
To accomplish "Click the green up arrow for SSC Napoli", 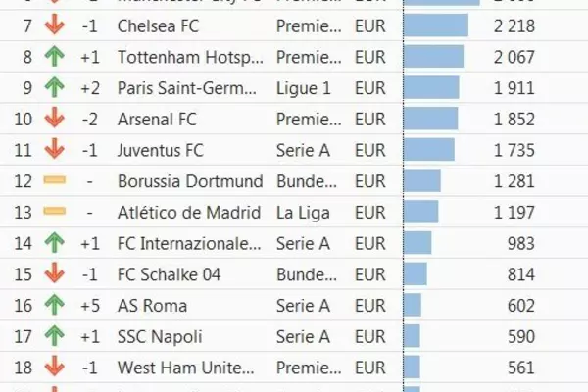I will pyautogui.click(x=54, y=337).
